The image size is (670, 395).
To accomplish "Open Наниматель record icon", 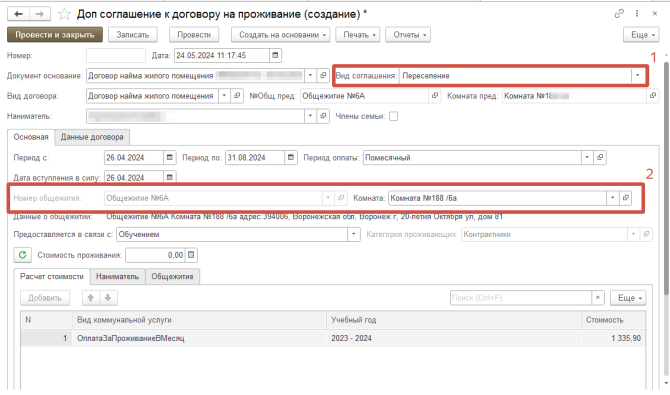I will [323, 116].
